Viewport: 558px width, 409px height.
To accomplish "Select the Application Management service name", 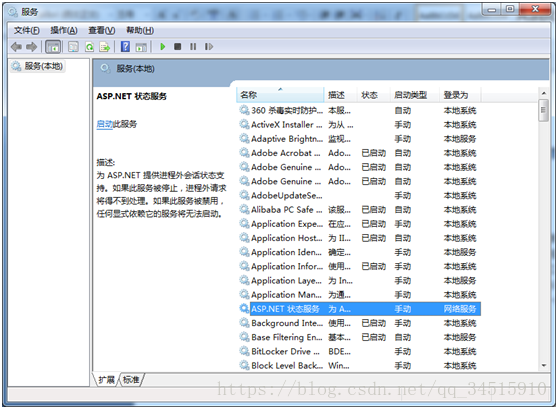I will [286, 295].
